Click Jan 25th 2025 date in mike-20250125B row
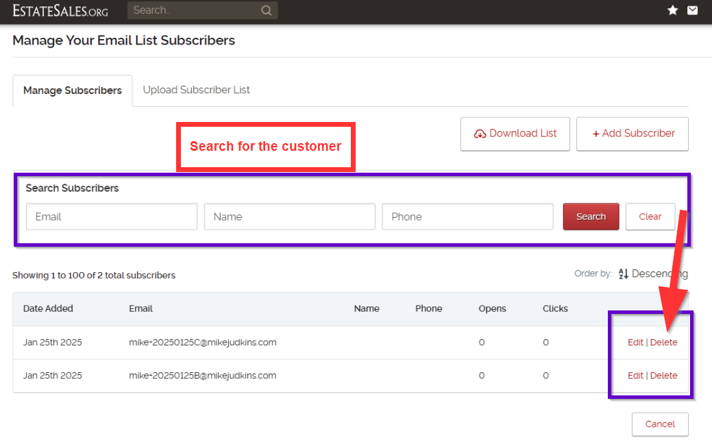712x442 pixels. pos(53,376)
